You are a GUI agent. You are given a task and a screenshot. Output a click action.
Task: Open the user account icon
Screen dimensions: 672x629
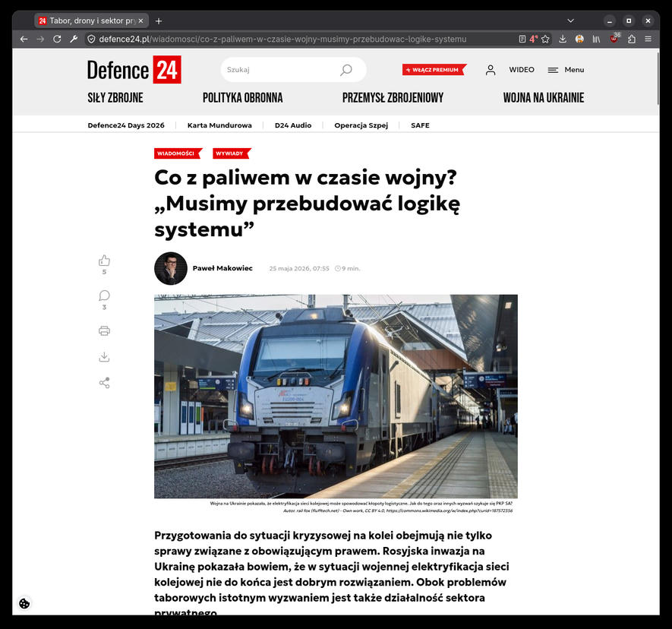point(491,70)
